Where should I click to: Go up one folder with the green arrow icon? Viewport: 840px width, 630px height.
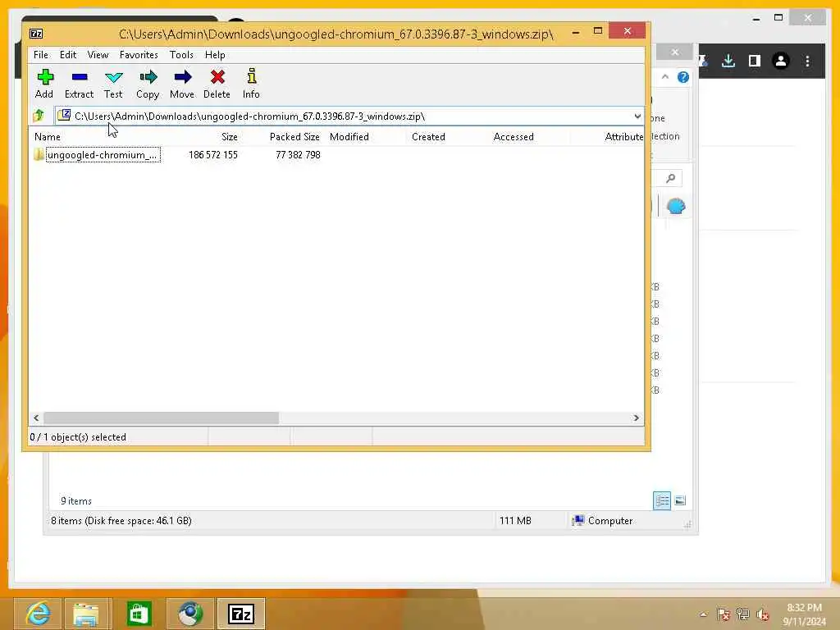click(39, 115)
